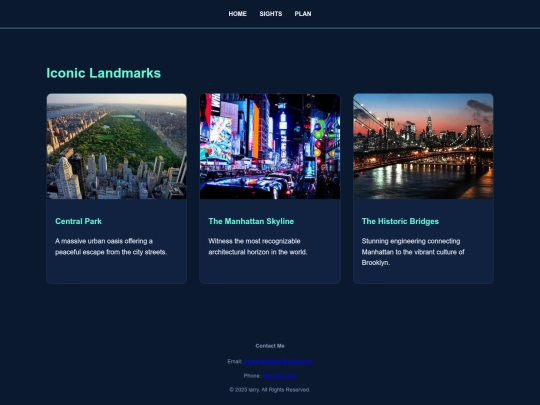The image size is (540, 405).
Task: Click the footer email address link
Action: (x=278, y=362)
